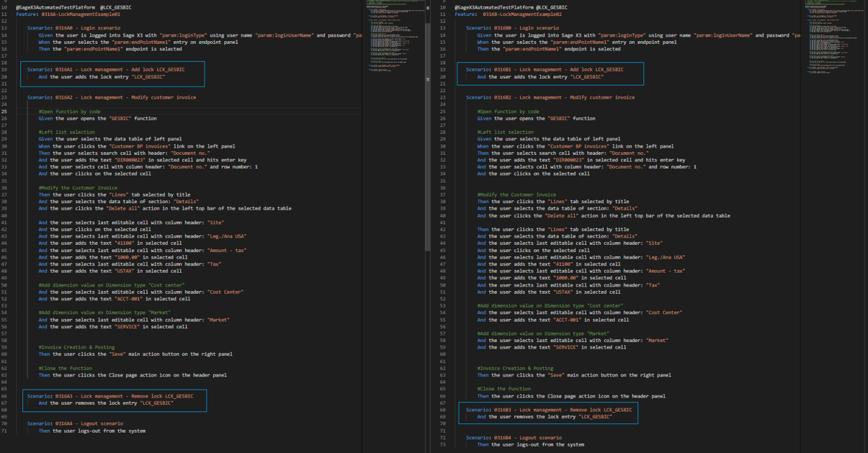The image size is (868, 453).
Task: Click "#Invoice Creation & Posting" comment in right editor
Action: (515, 368)
